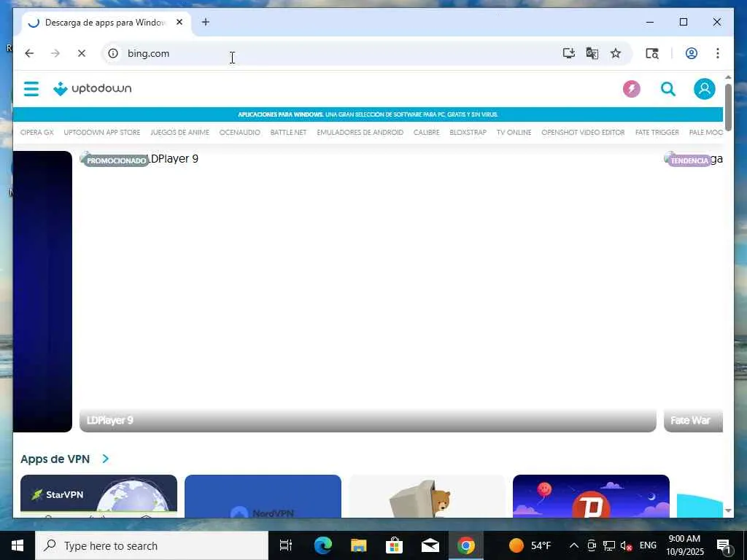Click the Chrome taskbar icon
This screenshot has height=560, width=747.
click(x=466, y=545)
